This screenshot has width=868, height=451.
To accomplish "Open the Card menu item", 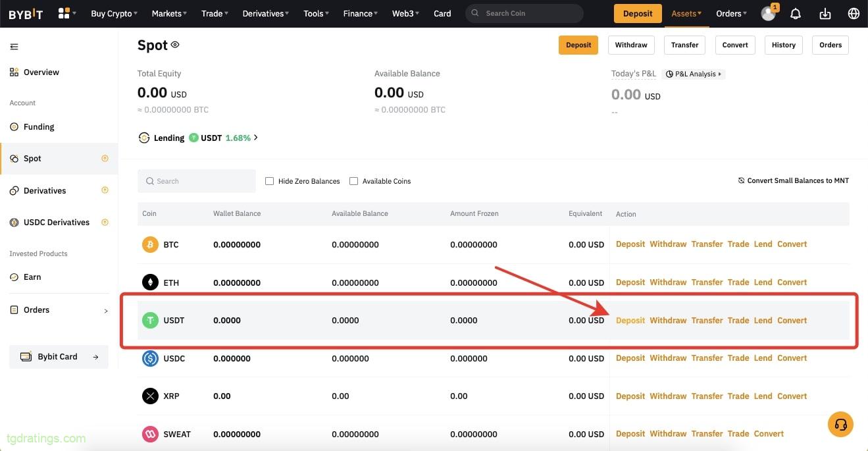I will point(442,13).
